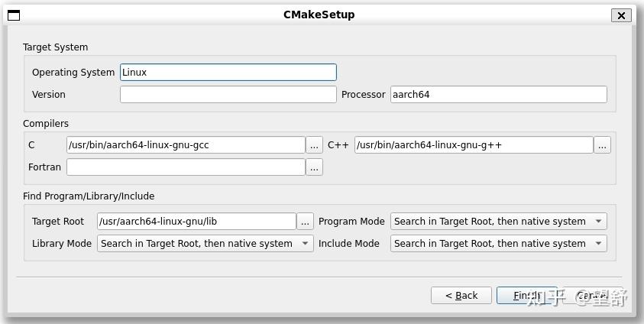Select the C++ compiler path field
Viewport: 644px width, 324px height.
[x=474, y=145]
